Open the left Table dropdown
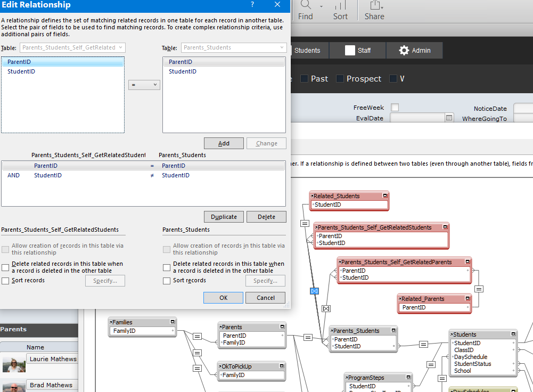 click(73, 47)
